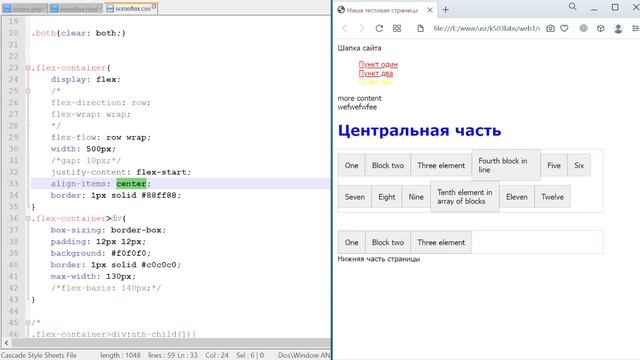The image size is (640, 360).
Task: Reload the page in the browser
Action: click(379, 28)
